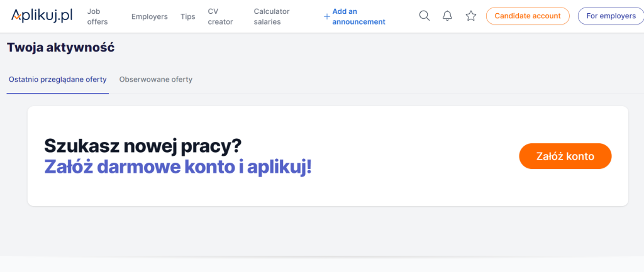
Task: Open the search magnifier icon
Action: [425, 16]
